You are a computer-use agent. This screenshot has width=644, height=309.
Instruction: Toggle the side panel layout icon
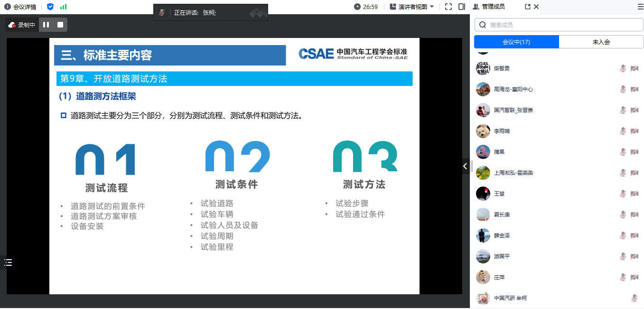pyautogui.click(x=461, y=7)
